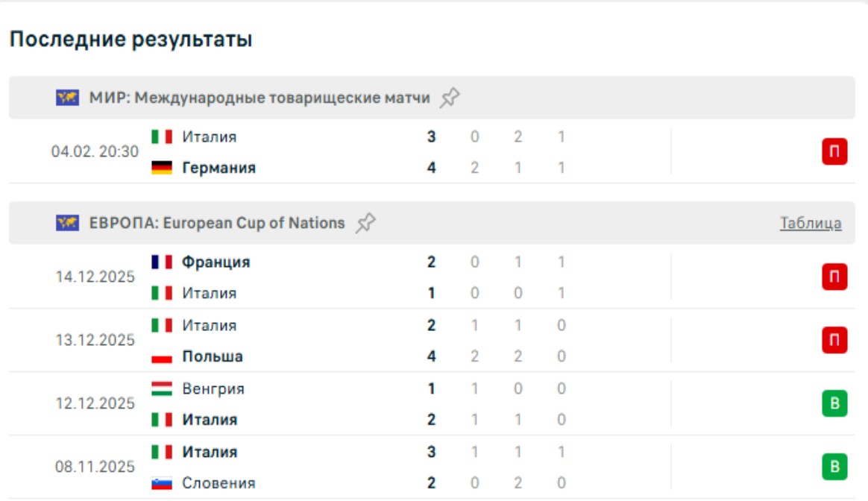Open match dated 14.12.2025

click(95, 277)
